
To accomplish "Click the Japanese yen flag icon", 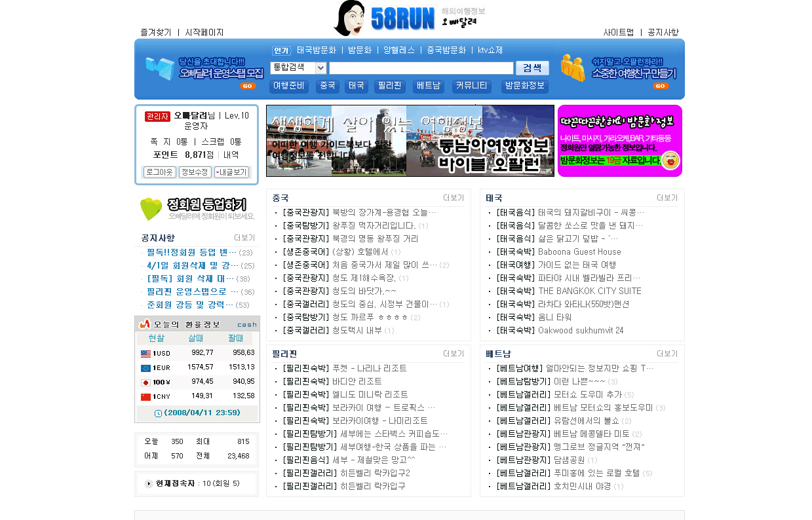I will point(145,382).
